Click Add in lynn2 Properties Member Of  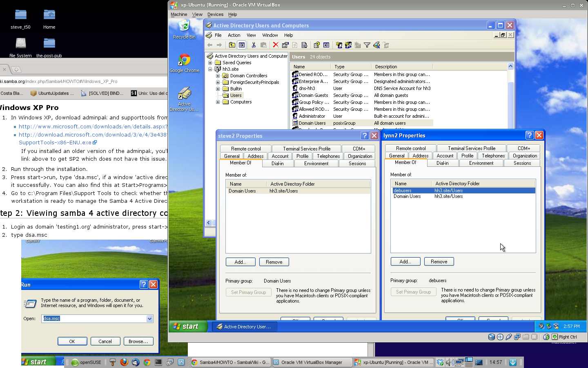coord(405,261)
